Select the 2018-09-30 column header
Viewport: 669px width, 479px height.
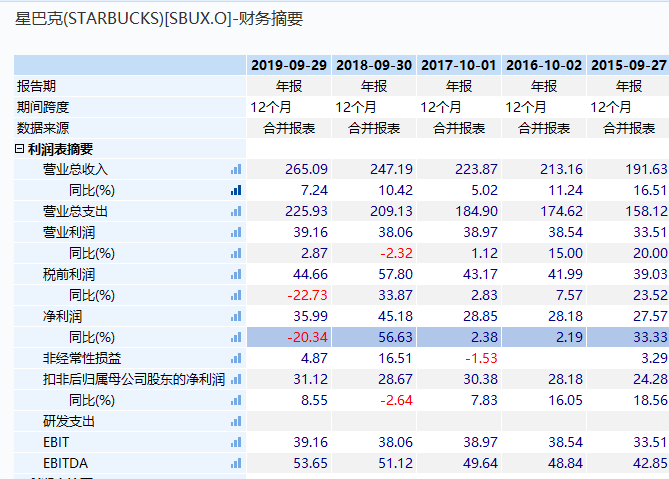374,65
